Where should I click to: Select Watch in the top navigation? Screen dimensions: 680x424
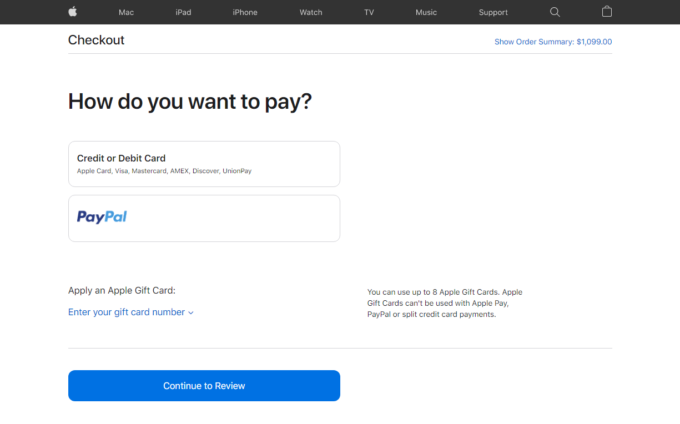[x=311, y=13]
